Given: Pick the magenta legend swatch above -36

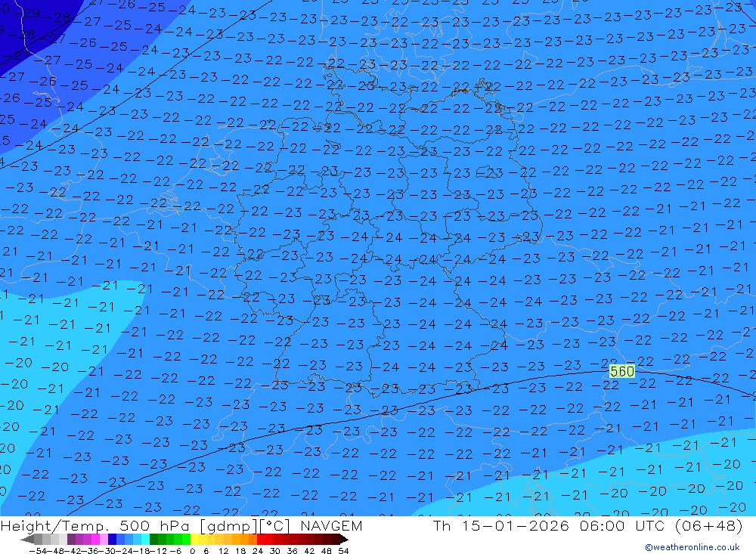Looking at the screenshot, I should pos(95,539).
